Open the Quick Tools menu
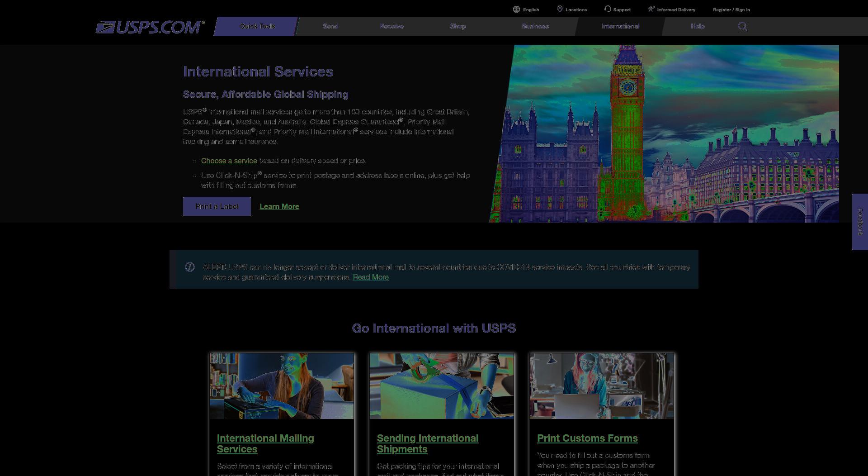Image resolution: width=868 pixels, height=476 pixels. tap(256, 26)
